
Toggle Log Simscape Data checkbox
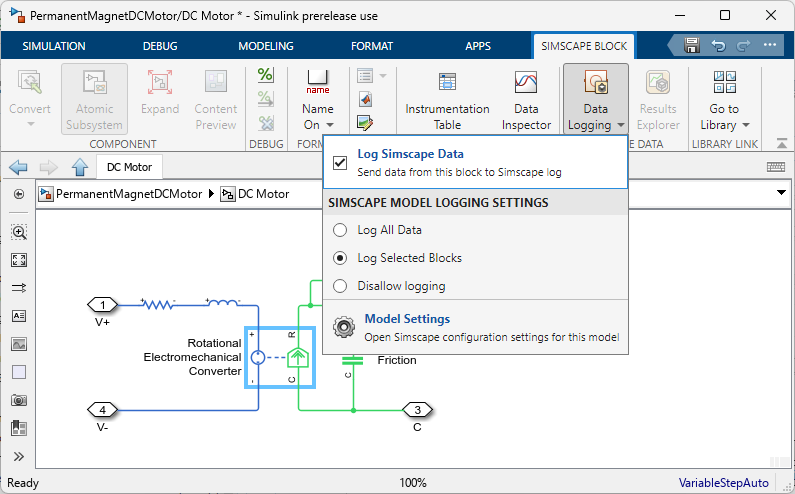pos(340,163)
